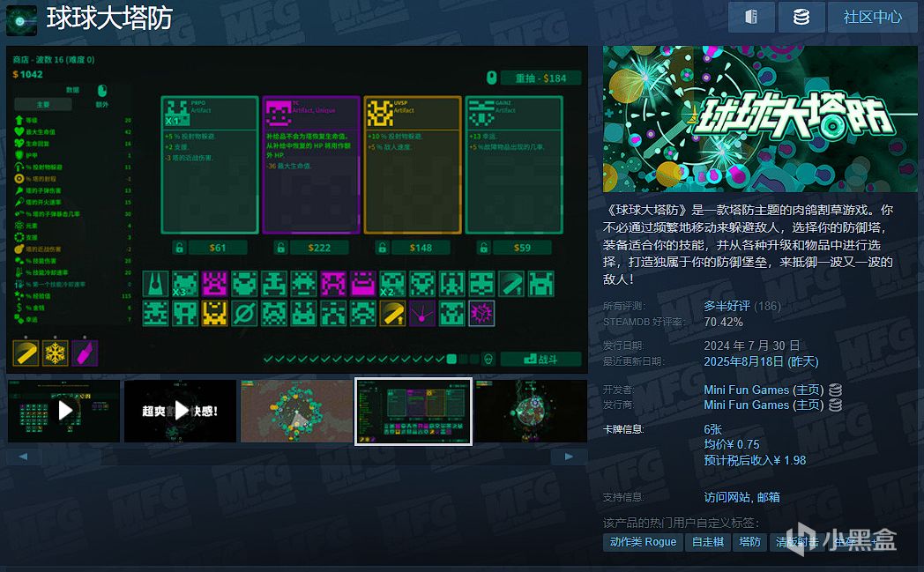Click the $1042 money amount

(x=27, y=74)
